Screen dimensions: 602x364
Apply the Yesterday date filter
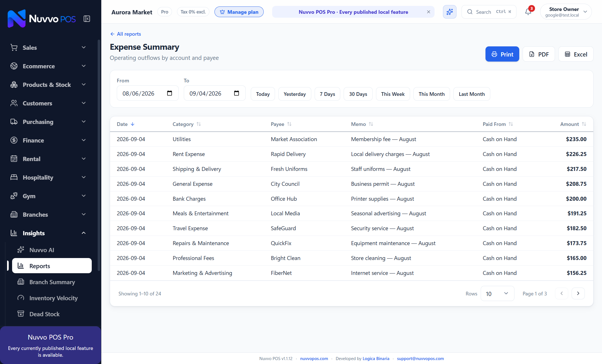pyautogui.click(x=295, y=94)
